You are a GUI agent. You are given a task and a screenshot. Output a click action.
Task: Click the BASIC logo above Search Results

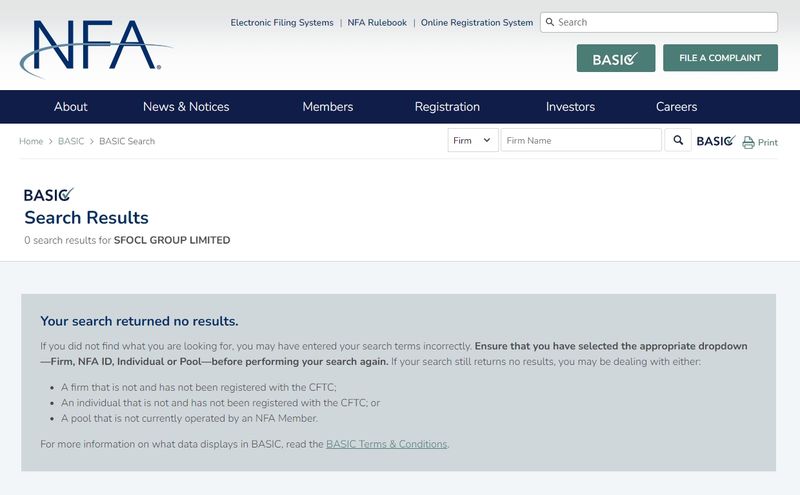point(48,194)
